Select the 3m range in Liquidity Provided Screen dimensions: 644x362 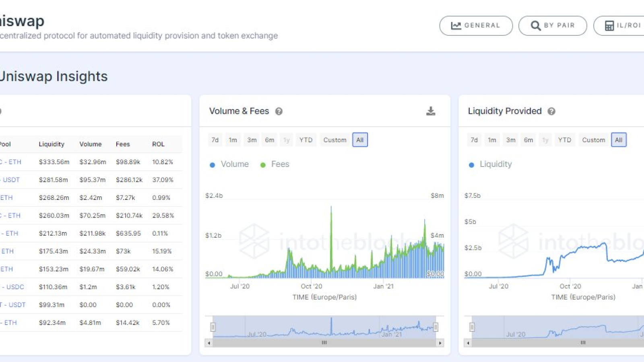(x=511, y=140)
